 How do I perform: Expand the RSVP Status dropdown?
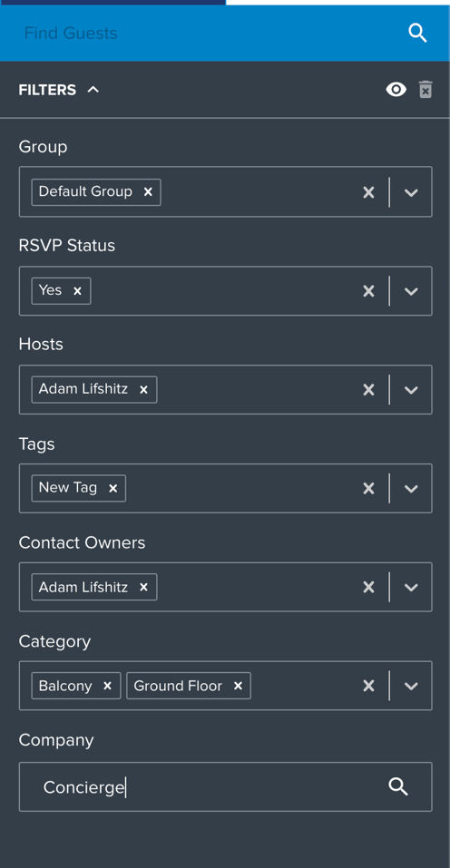pyautogui.click(x=411, y=291)
